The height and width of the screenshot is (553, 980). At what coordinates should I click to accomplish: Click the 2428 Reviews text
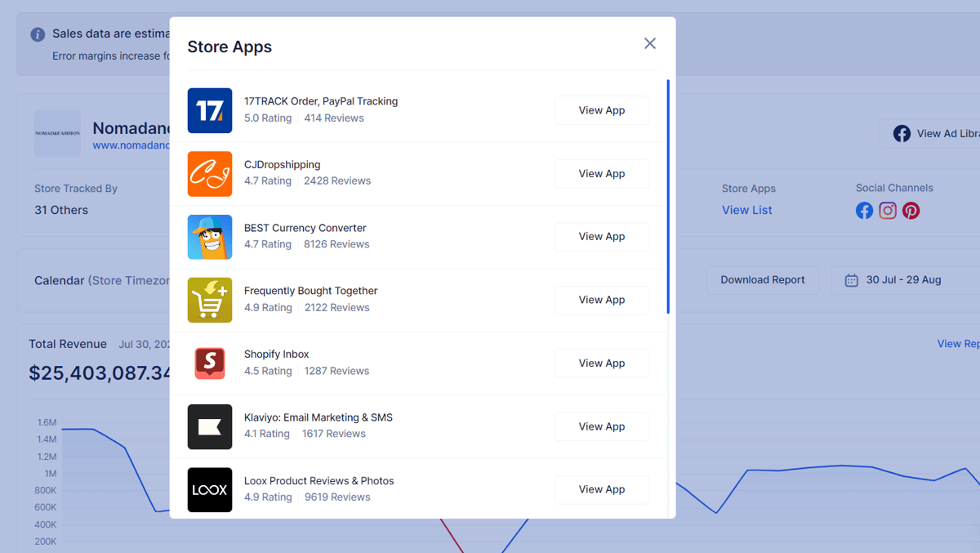(337, 181)
